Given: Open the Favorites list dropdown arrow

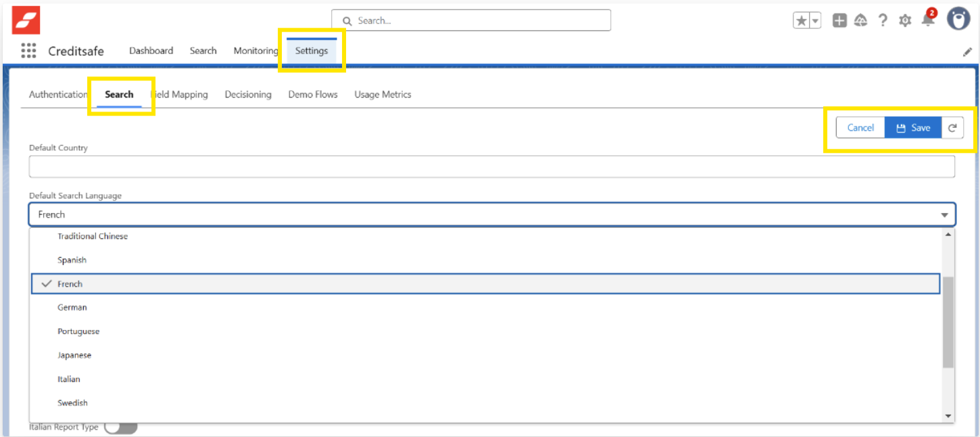Looking at the screenshot, I should tap(815, 20).
